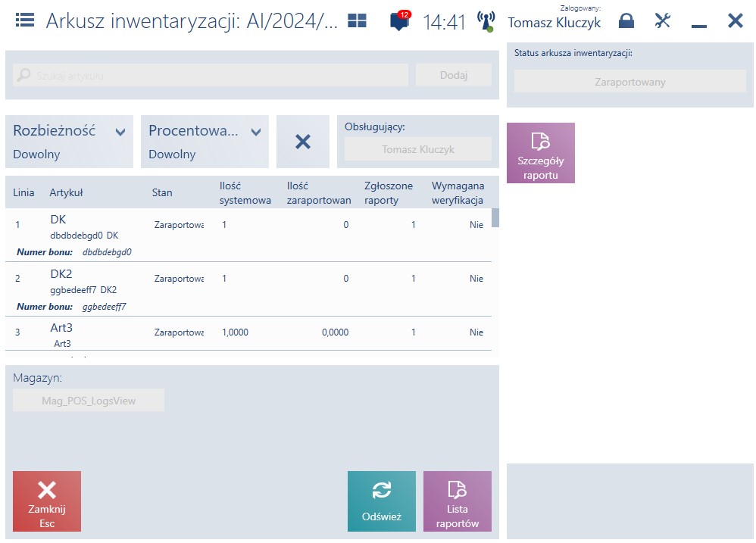Click the logged-in user Tomasz Kluczyk

click(x=554, y=23)
